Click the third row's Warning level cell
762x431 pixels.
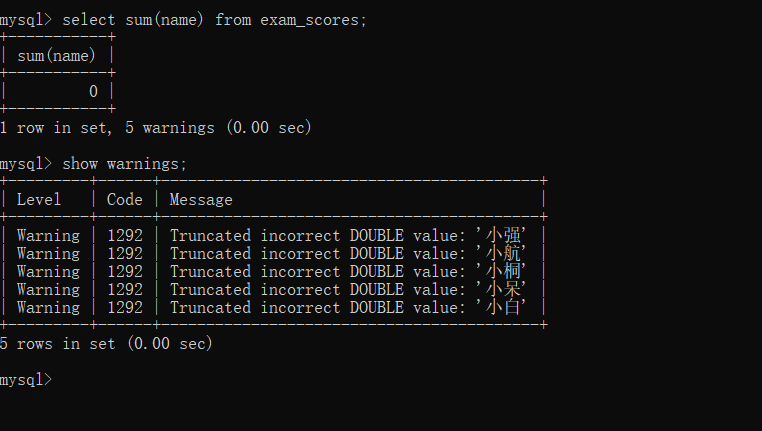coord(48,272)
